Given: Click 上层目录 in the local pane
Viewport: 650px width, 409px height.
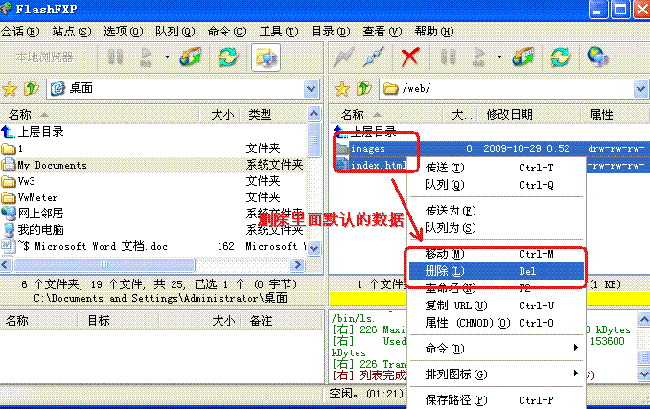Looking at the screenshot, I should pyautogui.click(x=32, y=132).
